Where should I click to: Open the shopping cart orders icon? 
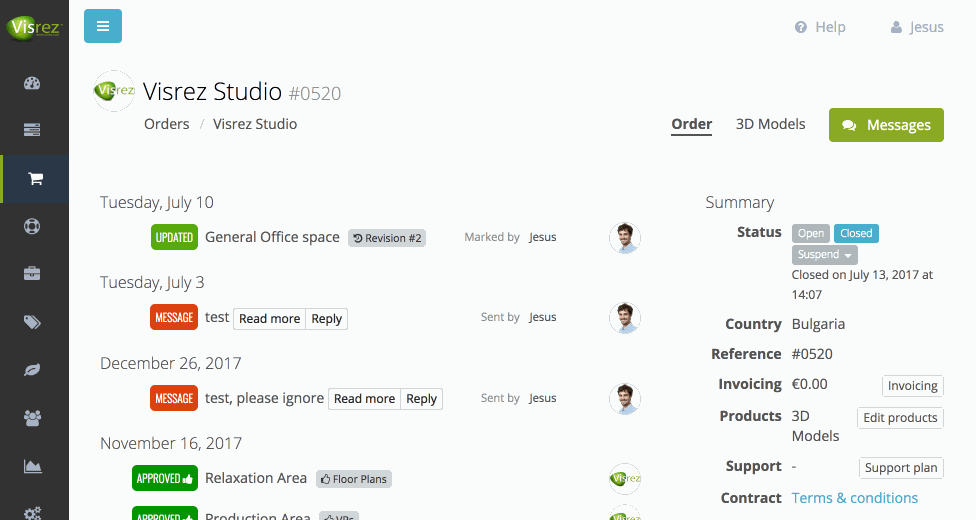[x=35, y=179]
